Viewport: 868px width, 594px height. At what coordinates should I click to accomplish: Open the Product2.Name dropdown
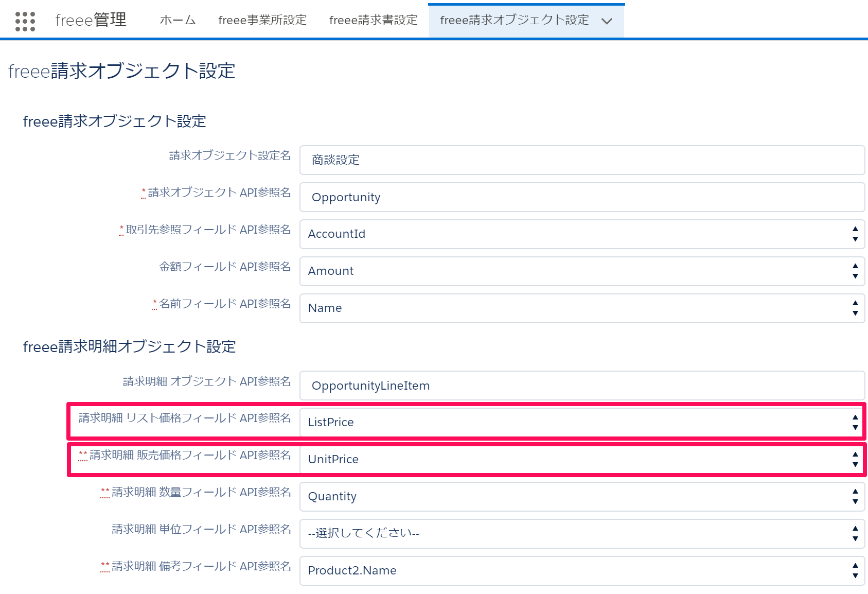coord(582,571)
